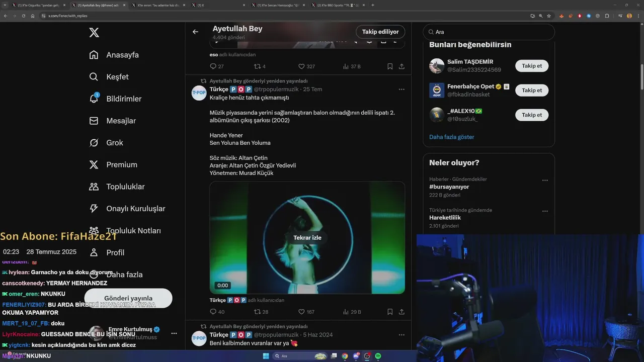Click the 25 Tem post date
This screenshot has width=644, height=362.
(312, 89)
